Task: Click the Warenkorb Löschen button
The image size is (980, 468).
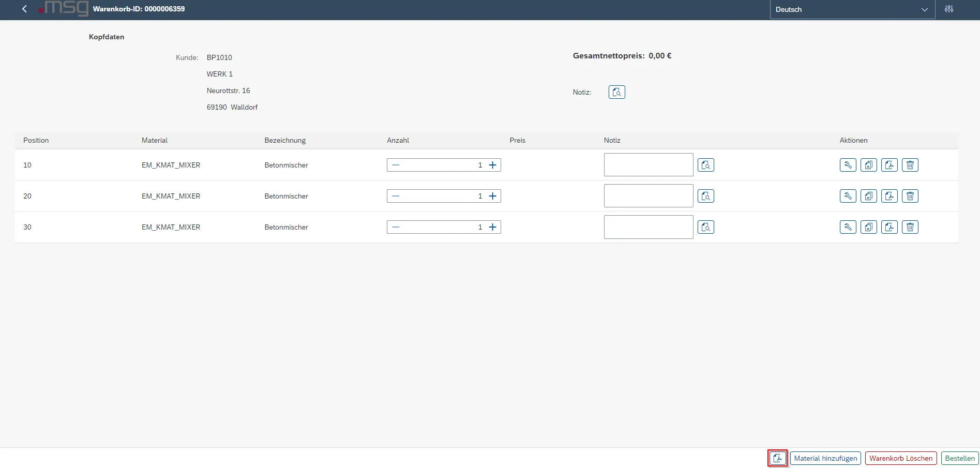Action: pos(900,458)
